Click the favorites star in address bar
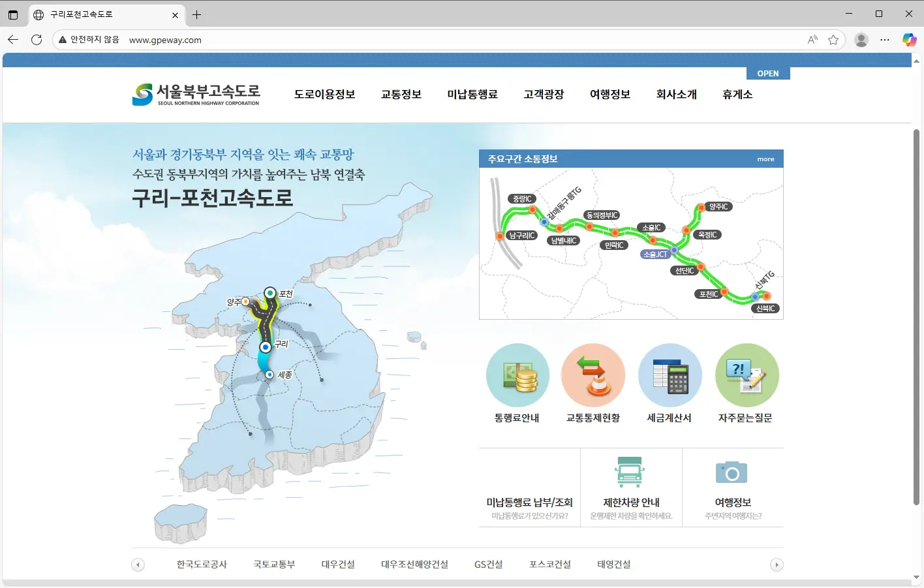The image size is (924, 588). tap(833, 39)
